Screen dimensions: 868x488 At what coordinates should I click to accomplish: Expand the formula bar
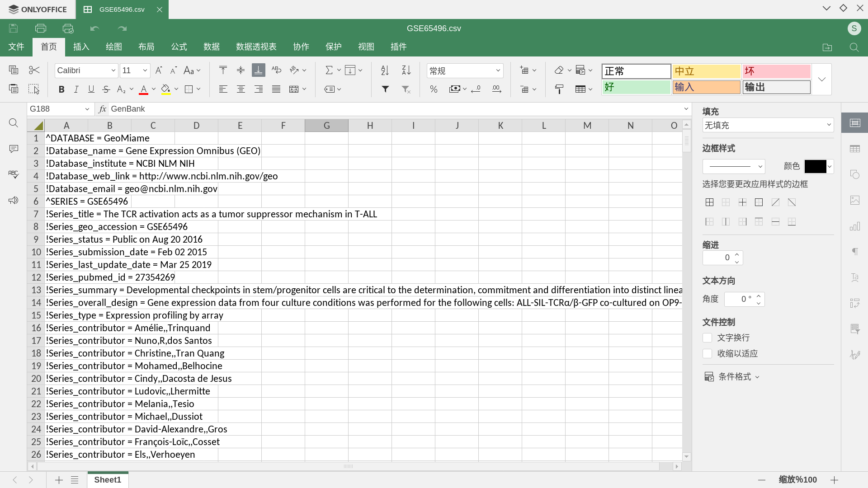pyautogui.click(x=686, y=109)
